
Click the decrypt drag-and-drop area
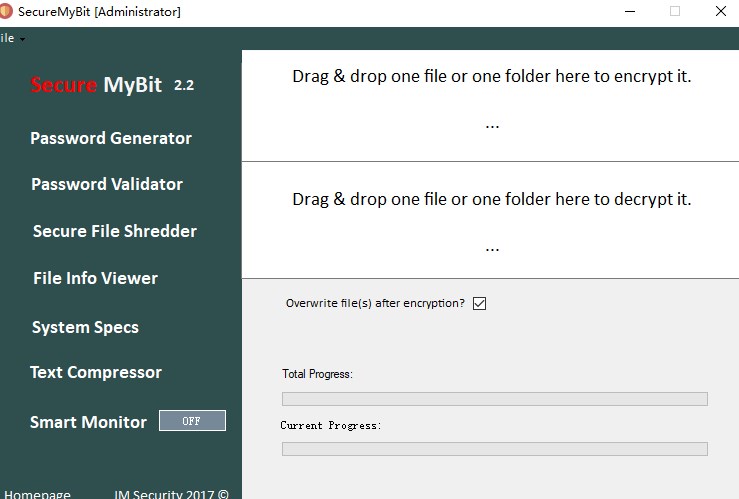click(491, 220)
